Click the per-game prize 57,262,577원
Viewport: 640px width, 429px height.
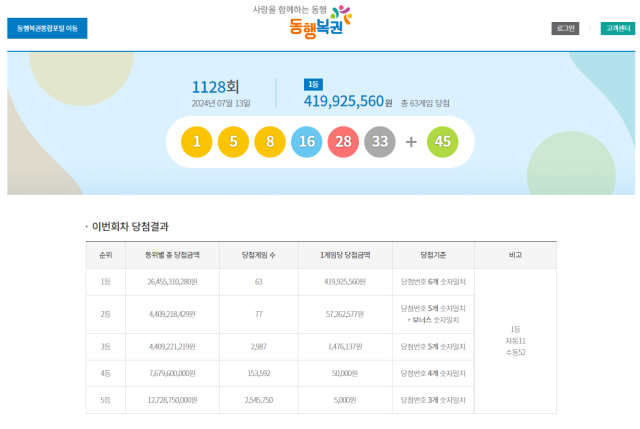click(x=345, y=314)
